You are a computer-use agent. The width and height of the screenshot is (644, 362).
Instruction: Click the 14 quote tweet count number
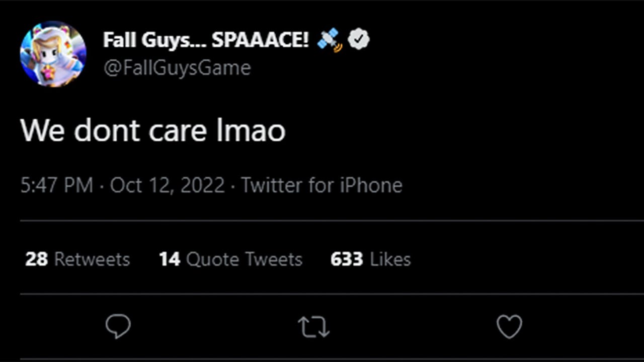tap(170, 259)
